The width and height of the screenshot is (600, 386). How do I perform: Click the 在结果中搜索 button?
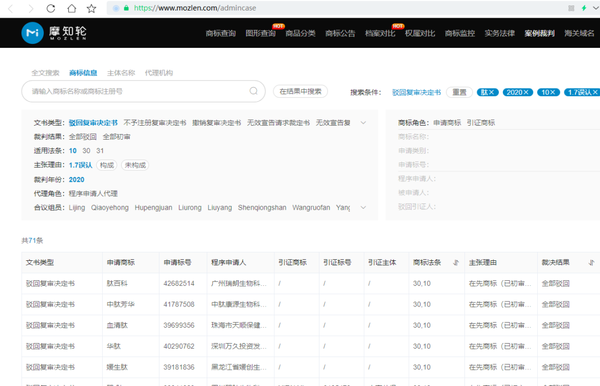[300, 91]
